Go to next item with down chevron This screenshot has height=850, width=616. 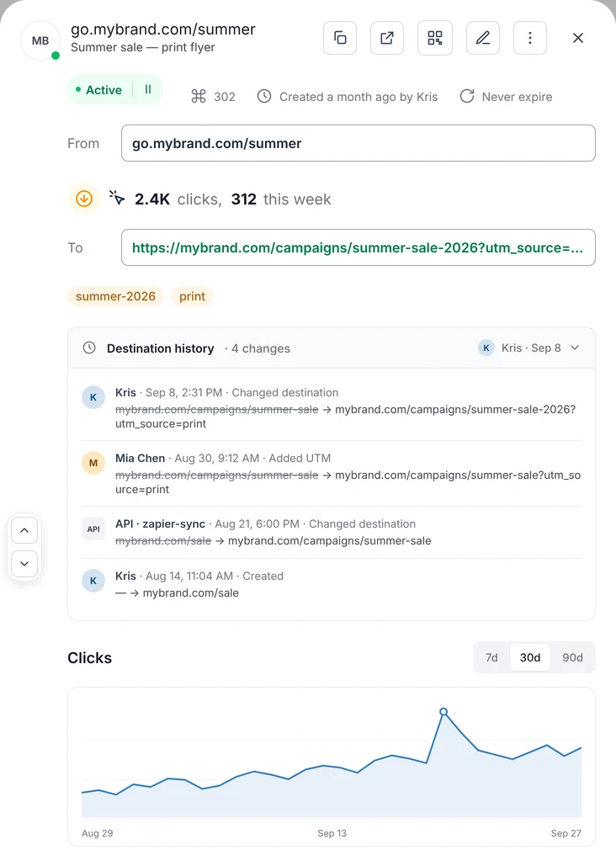[24, 563]
